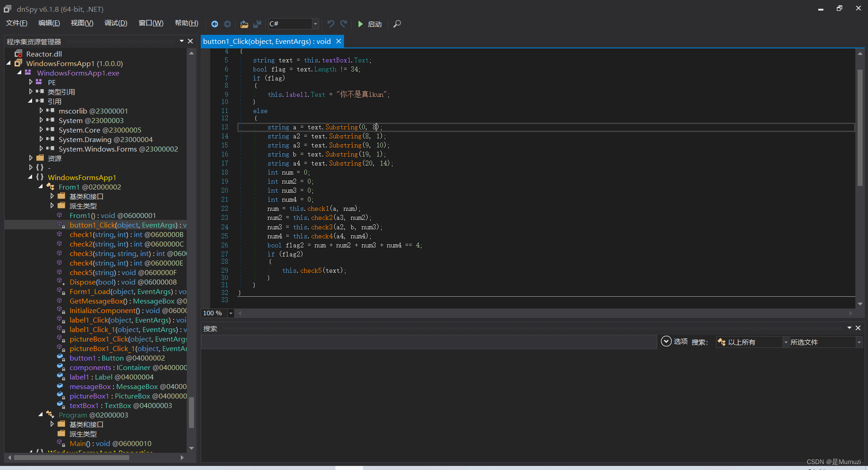Click the undo toolbar icon

(331, 24)
